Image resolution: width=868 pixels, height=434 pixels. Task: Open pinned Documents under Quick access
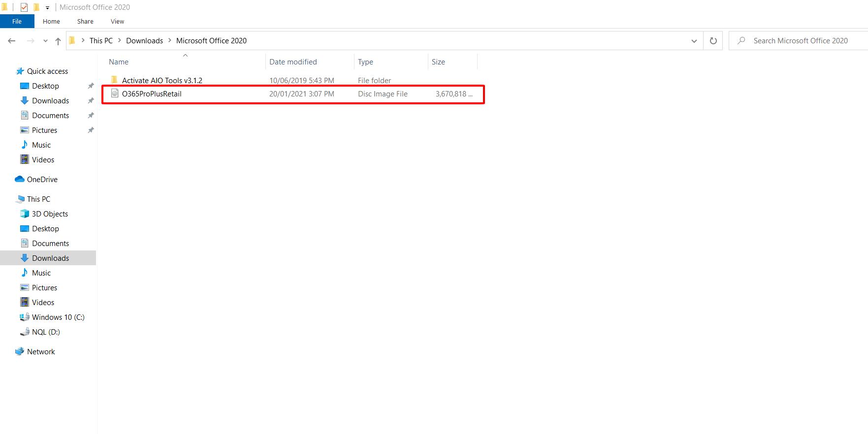[50, 116]
